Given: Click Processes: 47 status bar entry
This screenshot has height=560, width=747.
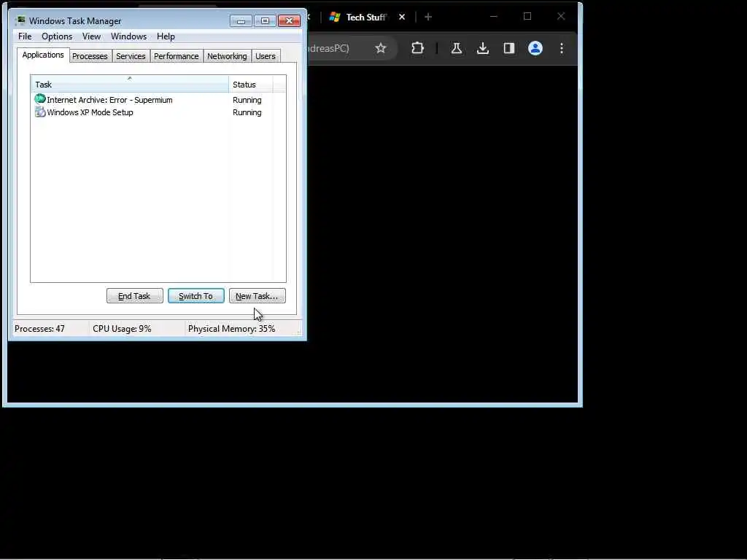Looking at the screenshot, I should pyautogui.click(x=39, y=329).
